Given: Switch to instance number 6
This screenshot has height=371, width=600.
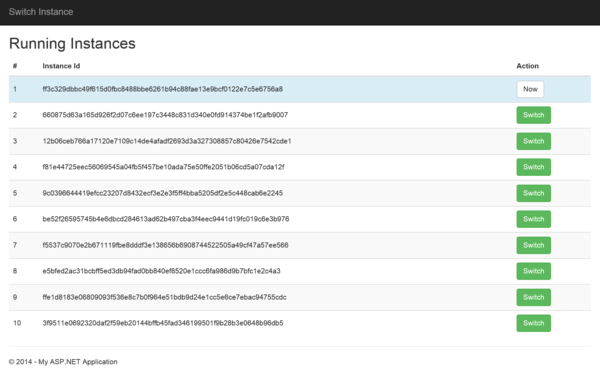Looking at the screenshot, I should pos(533,219).
